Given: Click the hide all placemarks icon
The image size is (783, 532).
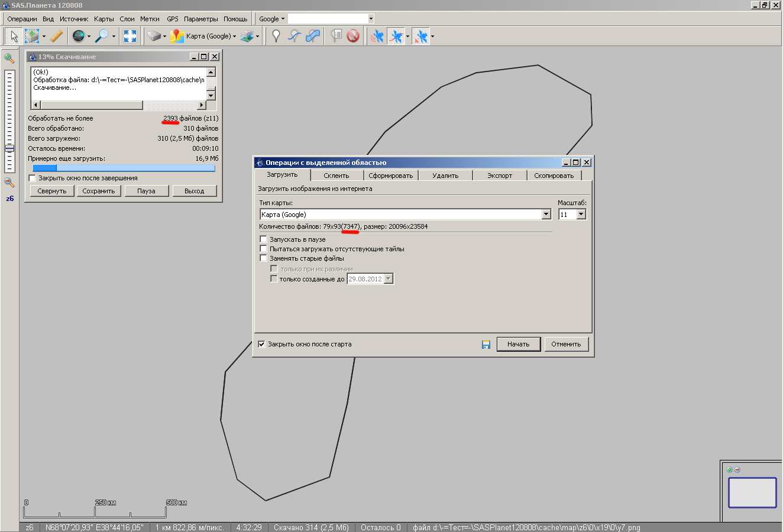Looking at the screenshot, I should point(353,36).
